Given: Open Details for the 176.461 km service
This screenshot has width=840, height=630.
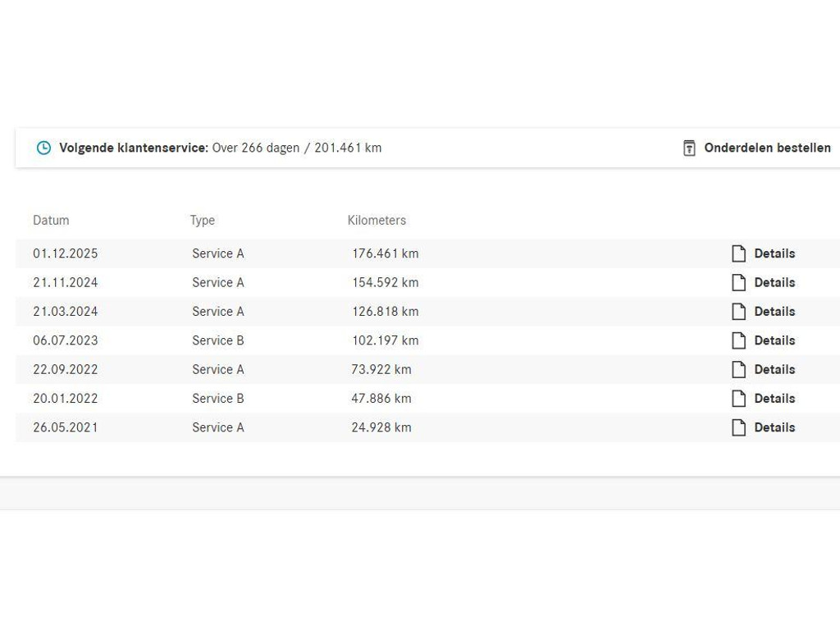Looking at the screenshot, I should [774, 253].
